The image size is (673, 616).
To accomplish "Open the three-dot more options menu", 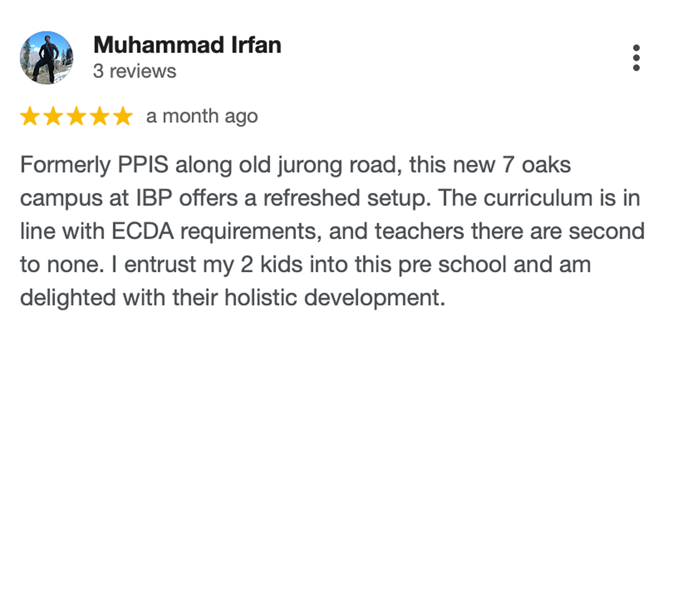I will coord(636,58).
